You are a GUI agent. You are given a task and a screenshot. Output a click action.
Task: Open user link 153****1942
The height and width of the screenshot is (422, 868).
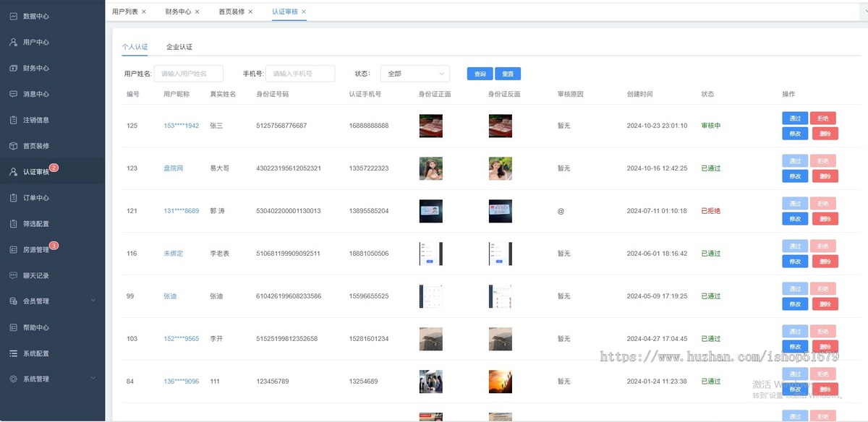181,126
